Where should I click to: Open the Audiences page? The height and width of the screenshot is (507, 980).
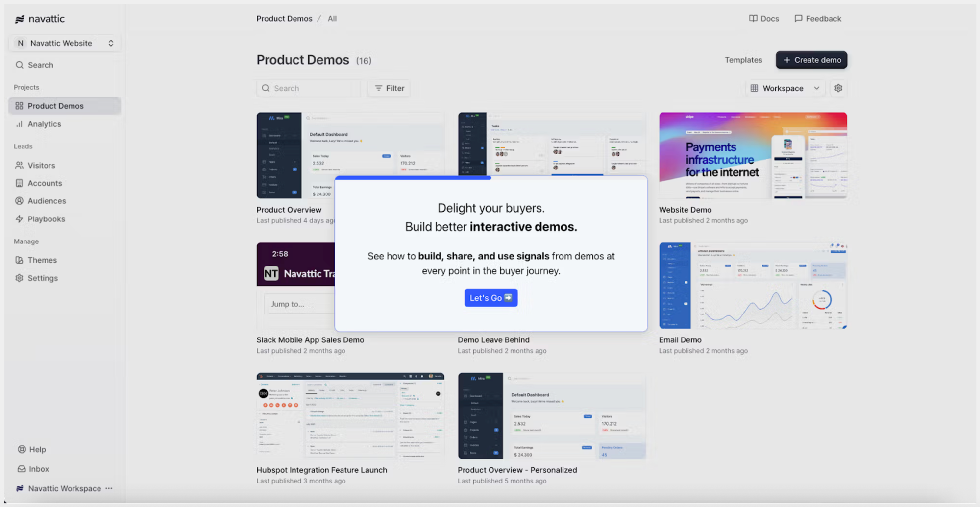point(65,201)
